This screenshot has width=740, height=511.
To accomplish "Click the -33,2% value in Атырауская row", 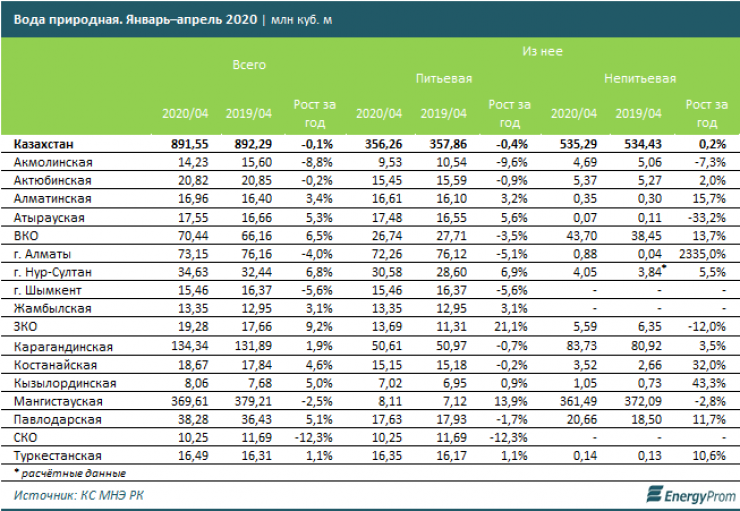I will [x=707, y=217].
